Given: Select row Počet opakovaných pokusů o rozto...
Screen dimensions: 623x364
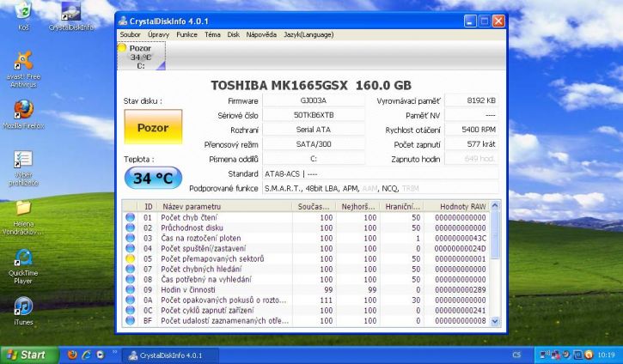Looking at the screenshot, I should click(x=306, y=300).
